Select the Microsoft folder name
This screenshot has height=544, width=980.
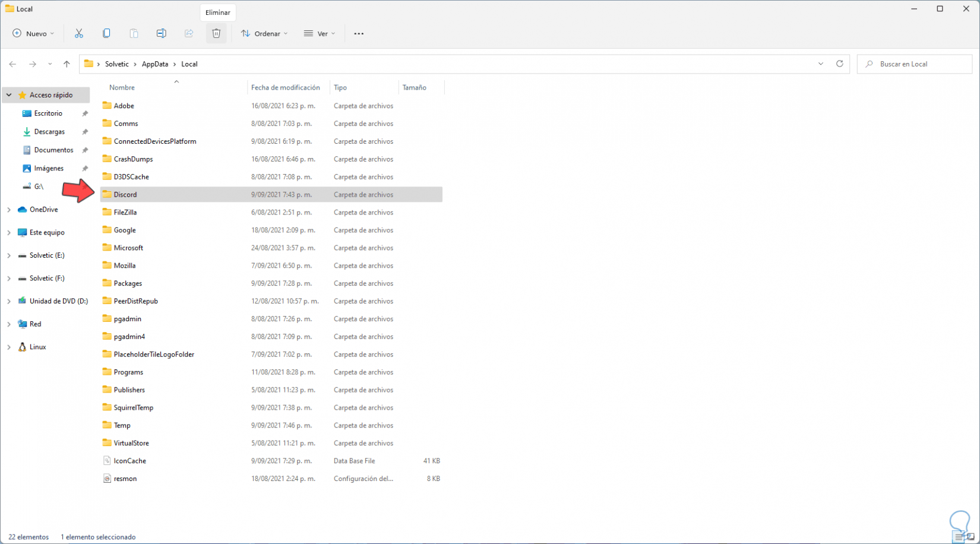(x=128, y=248)
